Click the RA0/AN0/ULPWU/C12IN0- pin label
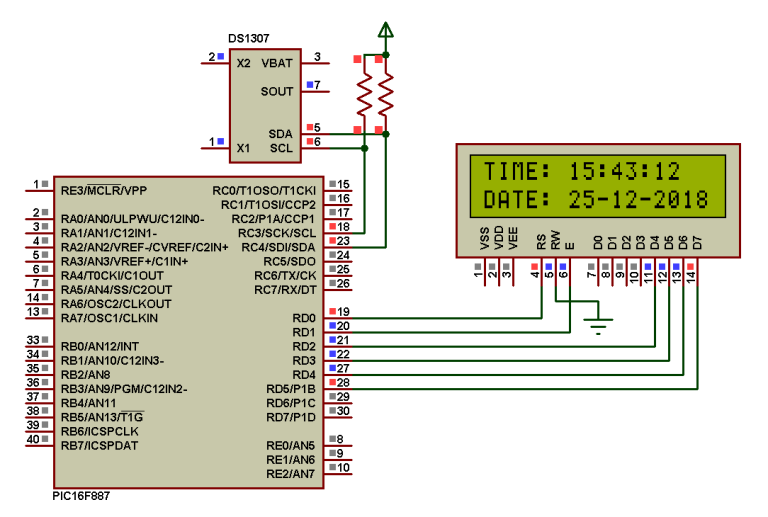Screen dimensions: 768x517 (132, 219)
